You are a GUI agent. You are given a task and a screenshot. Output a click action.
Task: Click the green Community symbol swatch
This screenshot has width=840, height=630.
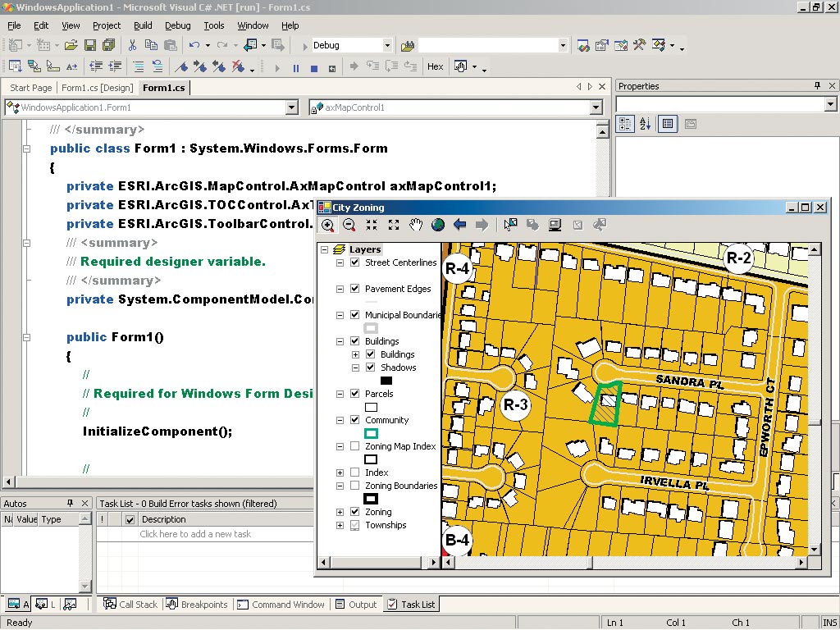371,433
